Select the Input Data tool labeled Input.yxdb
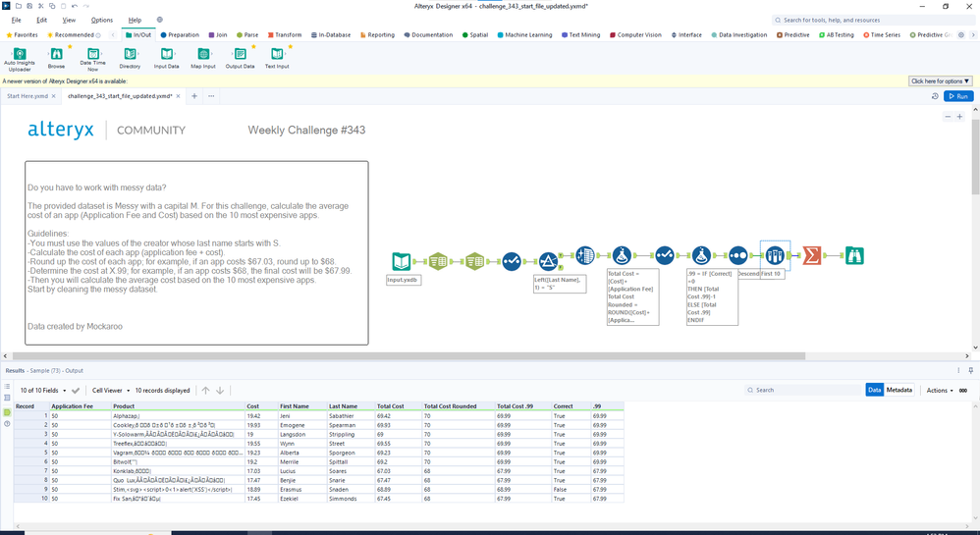Screen dimensions: 980x535 [402, 261]
